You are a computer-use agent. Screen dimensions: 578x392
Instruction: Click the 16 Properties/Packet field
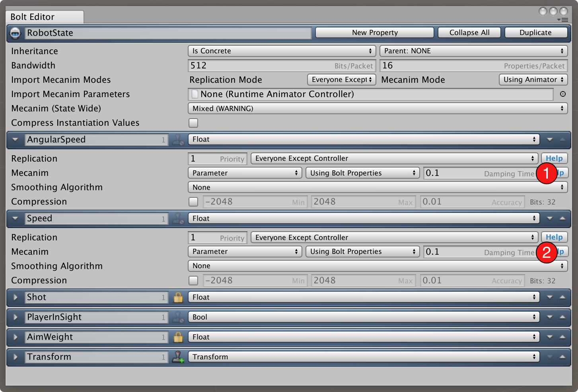pos(473,66)
